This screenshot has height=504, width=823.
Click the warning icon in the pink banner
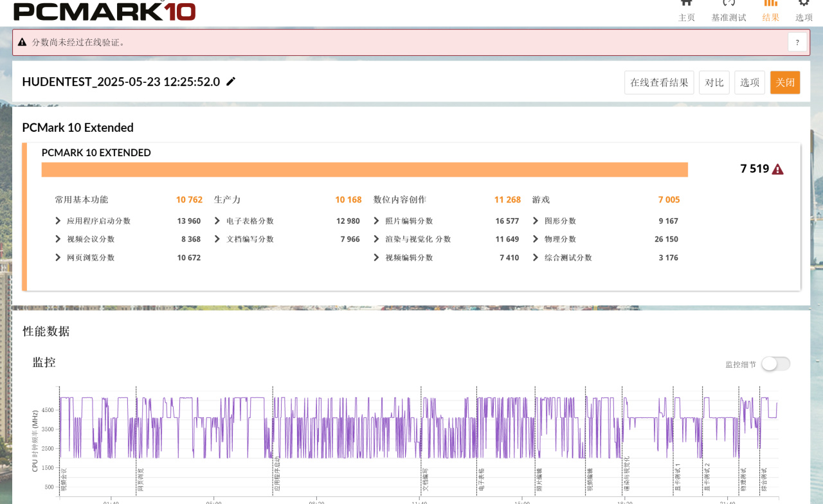click(x=23, y=42)
